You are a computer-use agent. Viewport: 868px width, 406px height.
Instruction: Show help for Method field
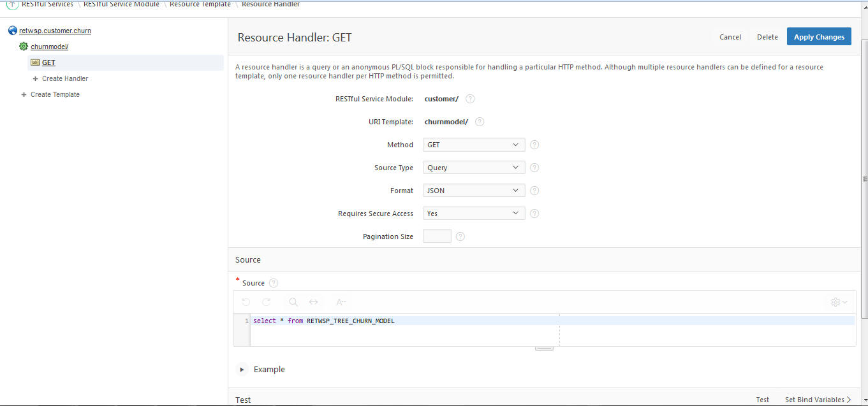[x=534, y=145]
